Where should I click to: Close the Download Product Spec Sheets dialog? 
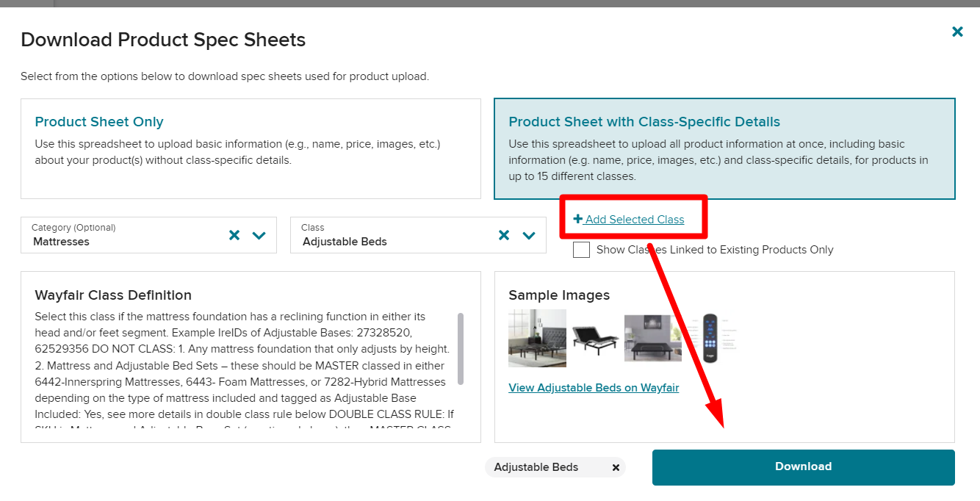[957, 32]
